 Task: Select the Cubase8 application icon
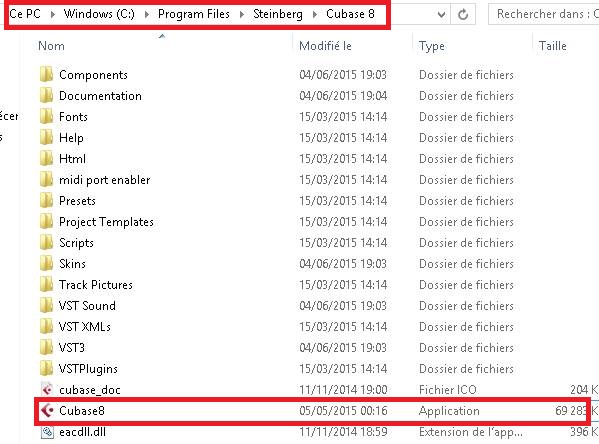pos(47,411)
